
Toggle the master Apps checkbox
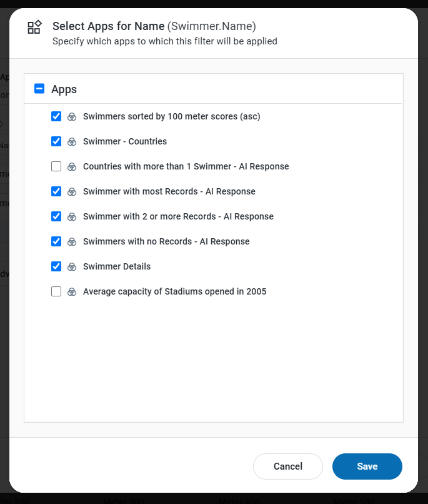point(39,89)
